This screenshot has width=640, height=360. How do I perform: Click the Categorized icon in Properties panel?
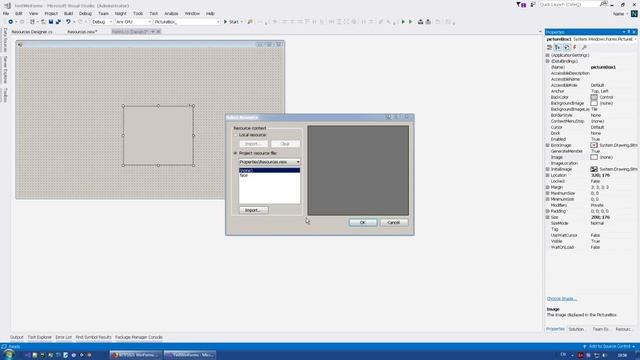[549, 47]
